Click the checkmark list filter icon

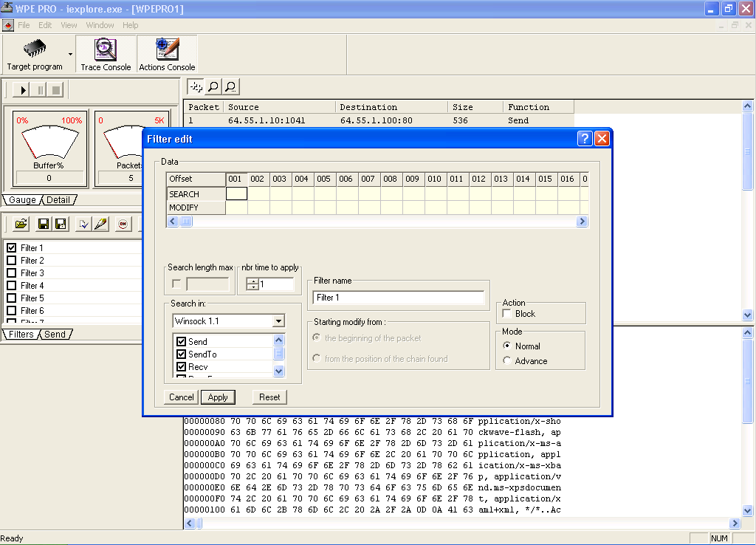(x=83, y=224)
